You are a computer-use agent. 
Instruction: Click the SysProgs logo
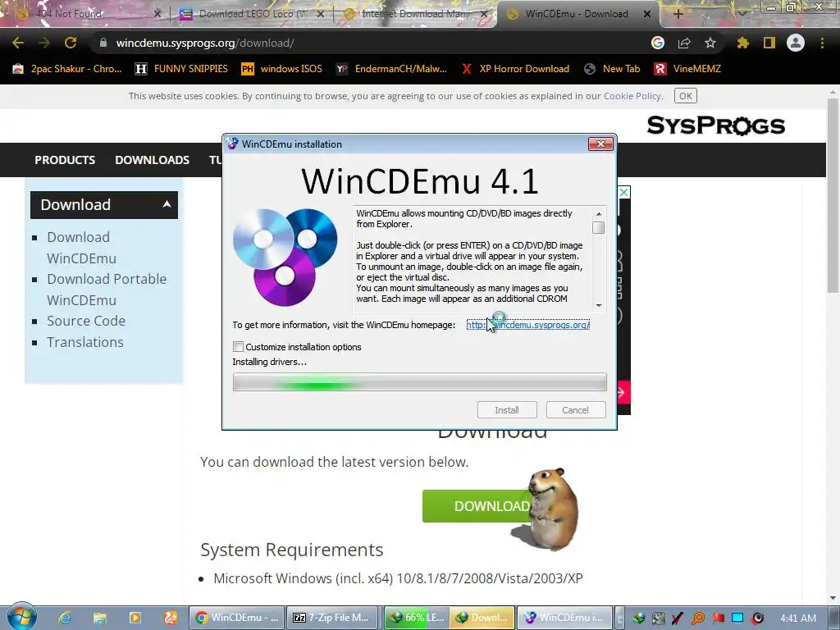coord(715,126)
